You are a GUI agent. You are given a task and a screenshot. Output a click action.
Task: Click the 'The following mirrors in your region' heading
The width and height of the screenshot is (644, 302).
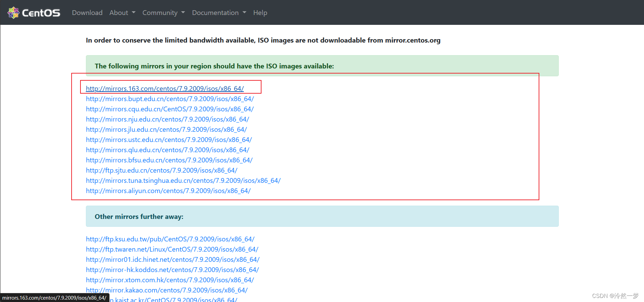pos(214,66)
